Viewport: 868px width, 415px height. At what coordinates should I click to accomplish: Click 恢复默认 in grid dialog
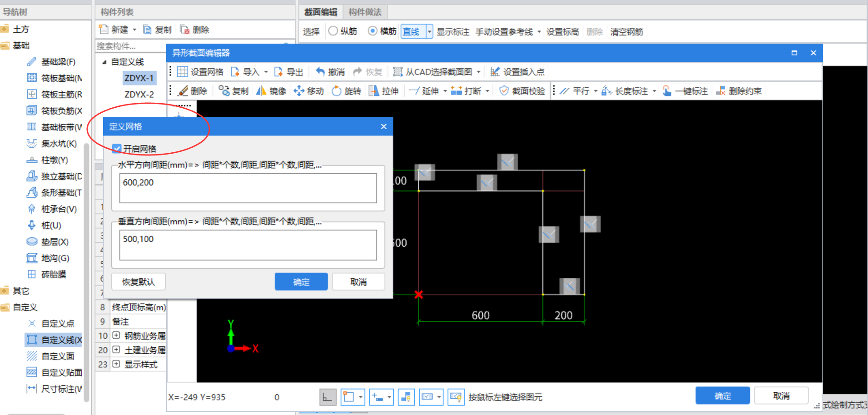click(x=138, y=282)
